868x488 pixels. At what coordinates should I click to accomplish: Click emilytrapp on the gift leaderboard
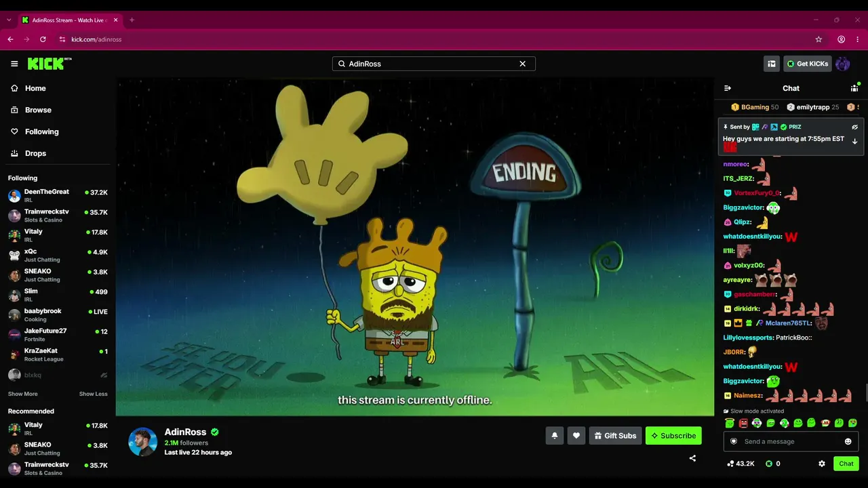coord(813,107)
